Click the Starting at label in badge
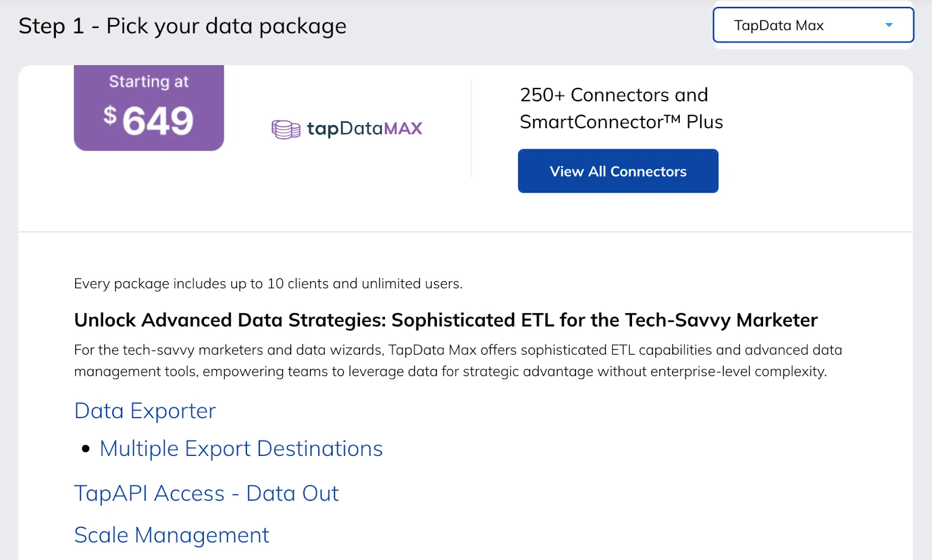 click(149, 81)
